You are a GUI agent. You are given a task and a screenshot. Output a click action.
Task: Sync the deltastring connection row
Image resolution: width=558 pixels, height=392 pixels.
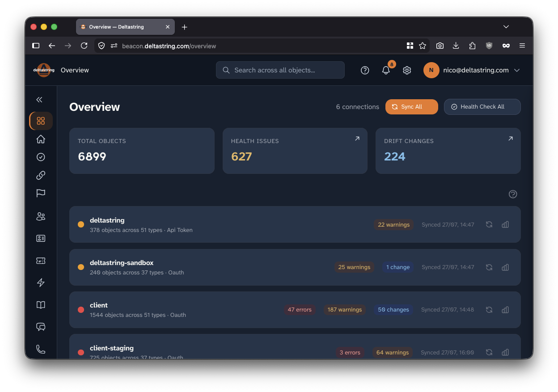pos(489,224)
